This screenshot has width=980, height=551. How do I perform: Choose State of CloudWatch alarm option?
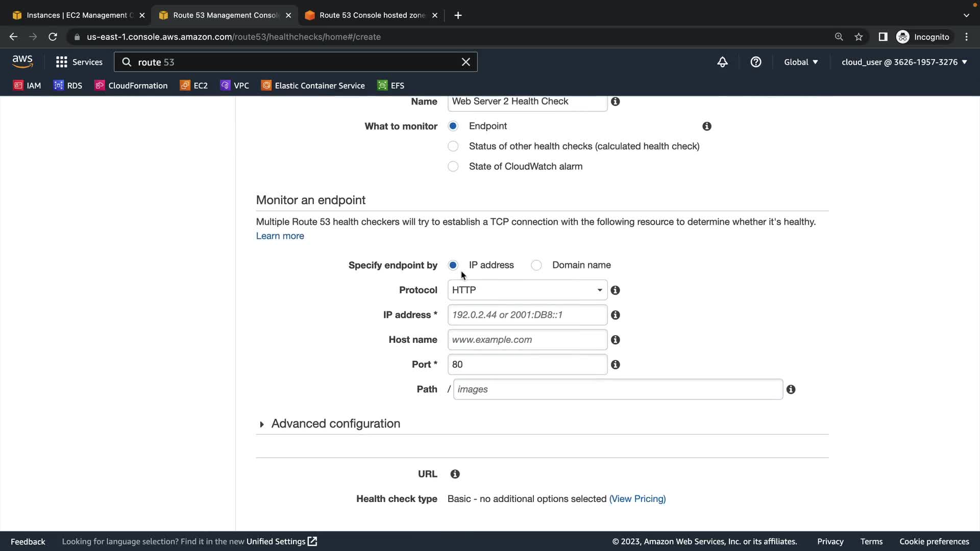point(453,167)
